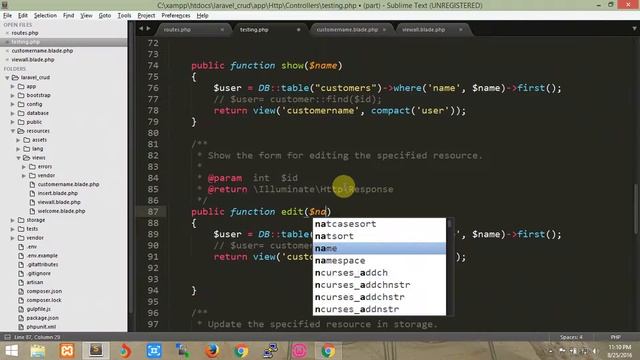The height and width of the screenshot is (360, 640).
Task: Close customername.blade.php in the Open Files list
Action: coord(7,51)
